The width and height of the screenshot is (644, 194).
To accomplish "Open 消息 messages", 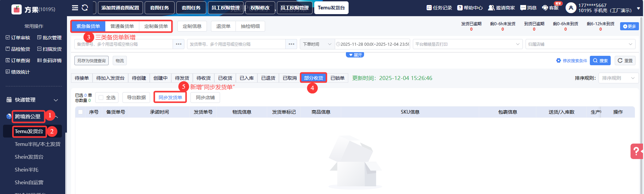I will click(x=528, y=8).
